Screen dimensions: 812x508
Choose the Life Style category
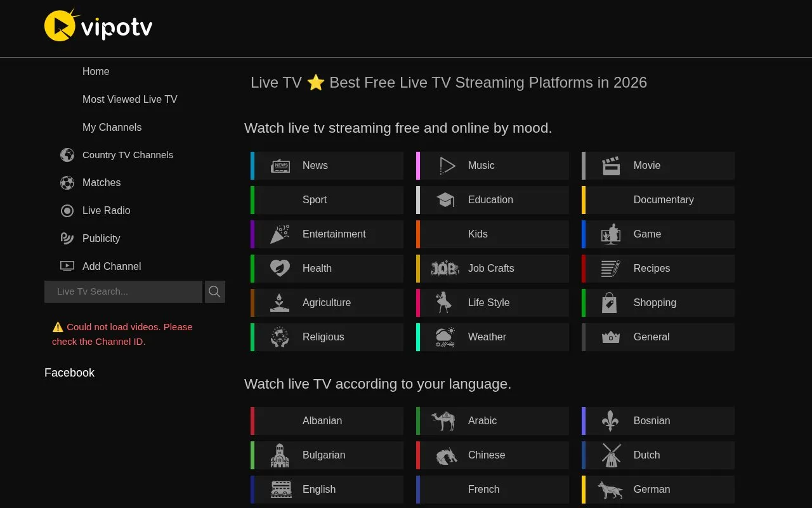tap(493, 303)
